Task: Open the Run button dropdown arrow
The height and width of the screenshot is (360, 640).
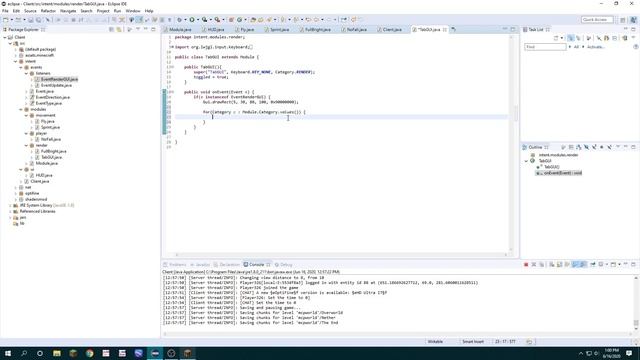Action: (x=197, y=20)
